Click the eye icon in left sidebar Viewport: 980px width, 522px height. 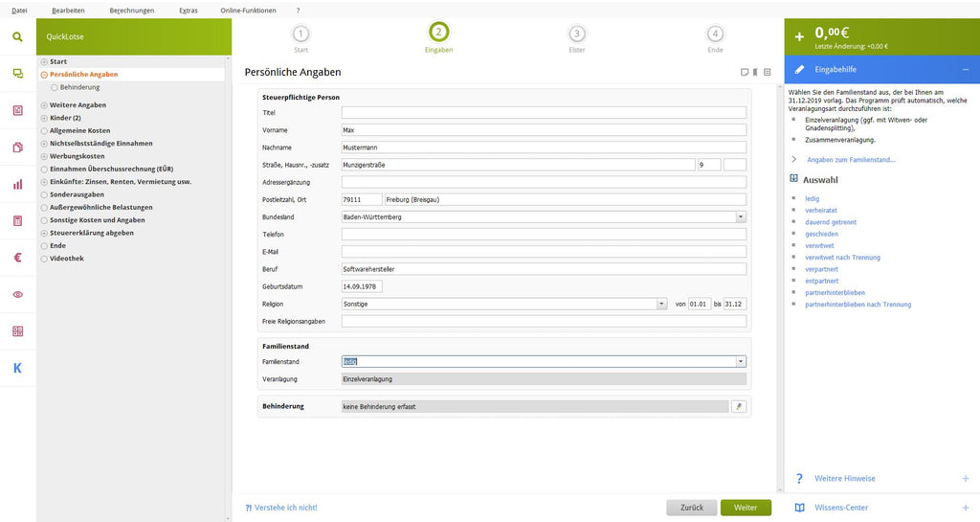pyautogui.click(x=17, y=294)
